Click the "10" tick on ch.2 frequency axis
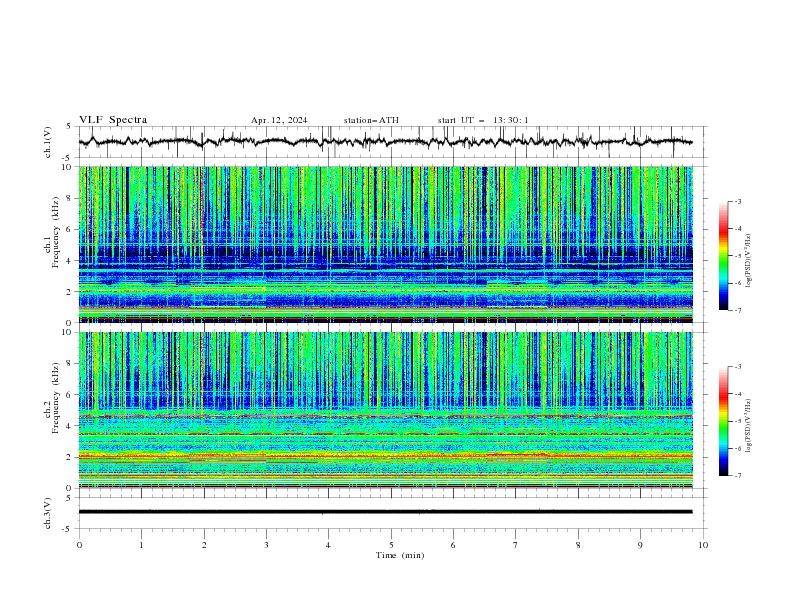This screenshot has width=792, height=612. 68,332
